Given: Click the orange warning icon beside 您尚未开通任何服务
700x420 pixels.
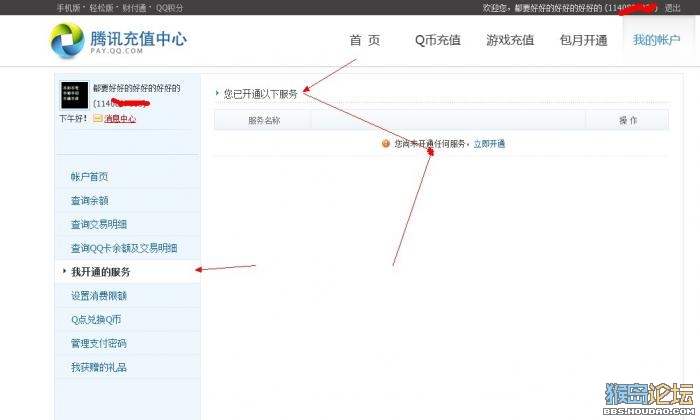Looking at the screenshot, I should coord(386,144).
